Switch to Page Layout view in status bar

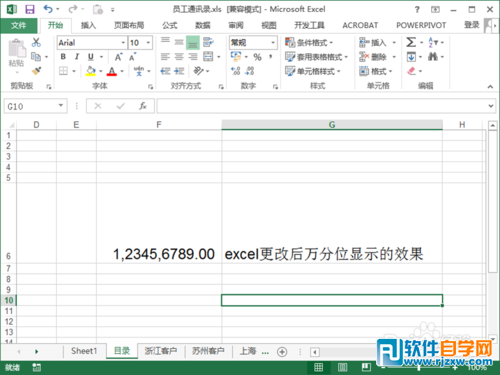[342, 367]
